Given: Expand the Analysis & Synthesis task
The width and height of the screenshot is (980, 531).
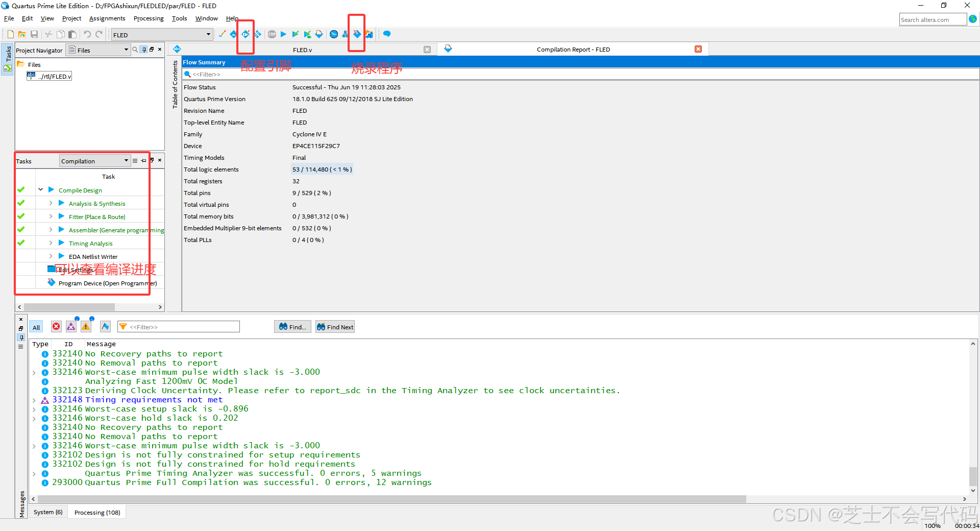Looking at the screenshot, I should (x=51, y=203).
